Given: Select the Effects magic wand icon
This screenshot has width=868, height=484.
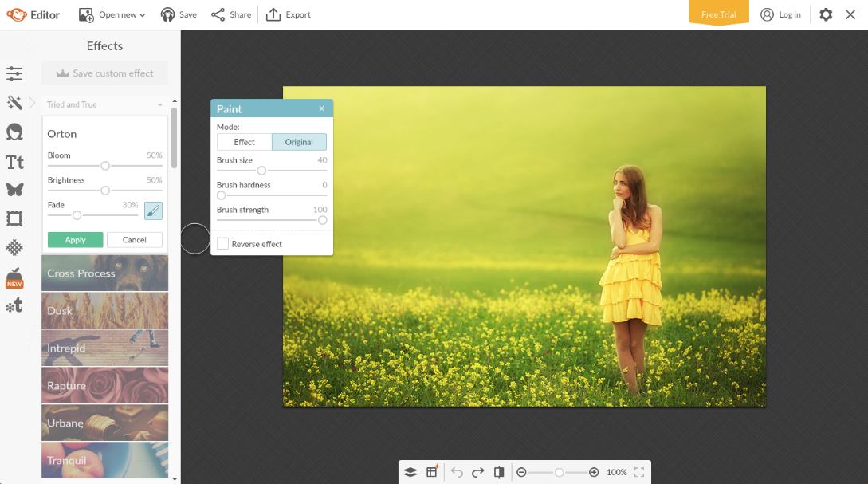Looking at the screenshot, I should pyautogui.click(x=14, y=102).
